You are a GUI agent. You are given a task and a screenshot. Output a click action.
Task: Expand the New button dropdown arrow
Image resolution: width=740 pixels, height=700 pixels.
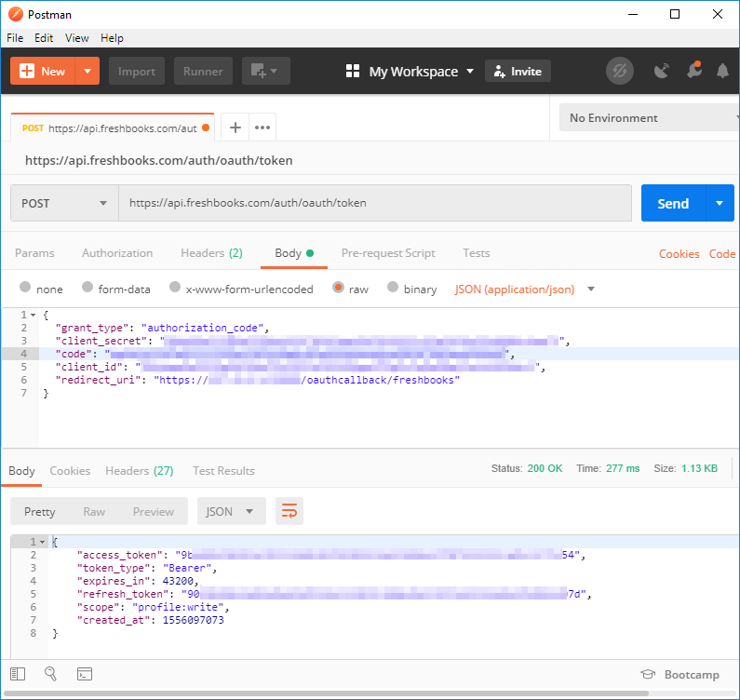click(x=87, y=71)
